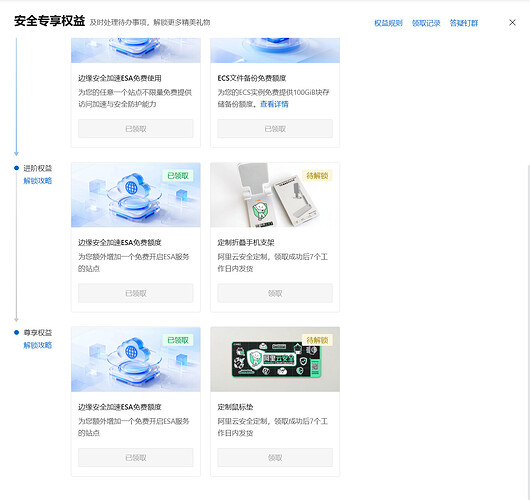Click the 进阶权益 timeline dot
Image resolution: width=530 pixels, height=500 pixels.
16,168
